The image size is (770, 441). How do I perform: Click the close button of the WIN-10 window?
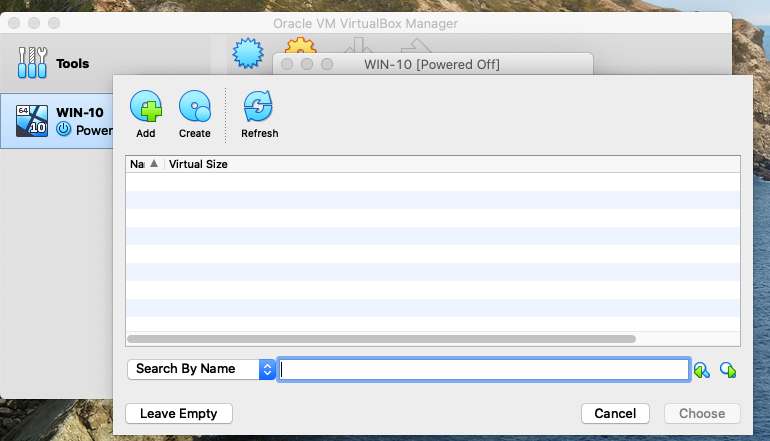pos(287,64)
